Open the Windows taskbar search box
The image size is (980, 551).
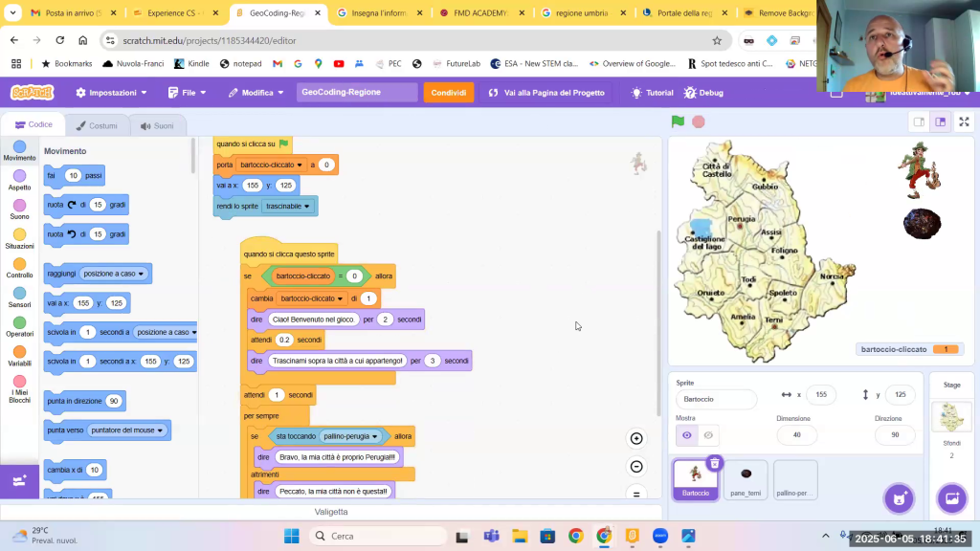(378, 536)
